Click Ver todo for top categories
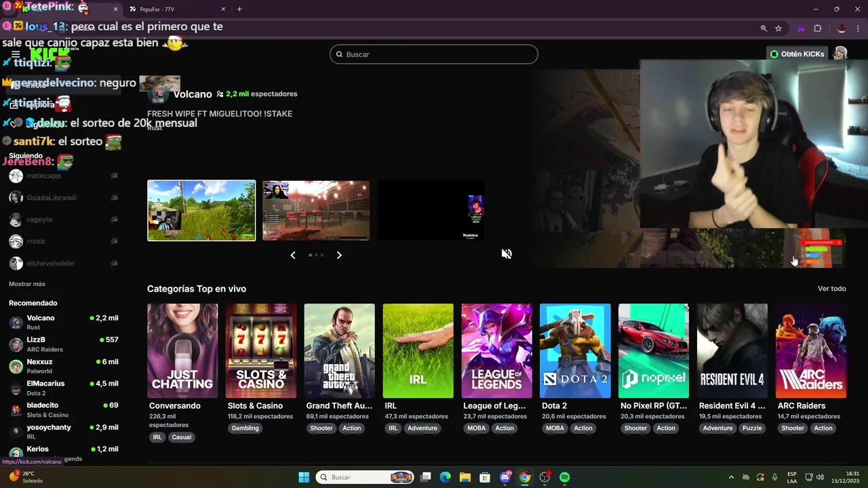This screenshot has width=868, height=488. [x=831, y=289]
